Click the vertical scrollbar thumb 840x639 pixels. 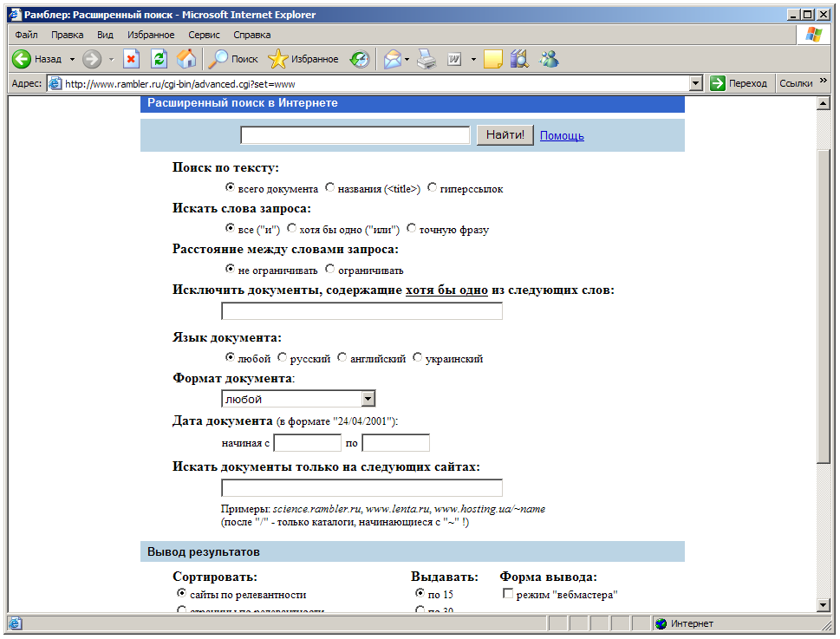[x=824, y=306]
